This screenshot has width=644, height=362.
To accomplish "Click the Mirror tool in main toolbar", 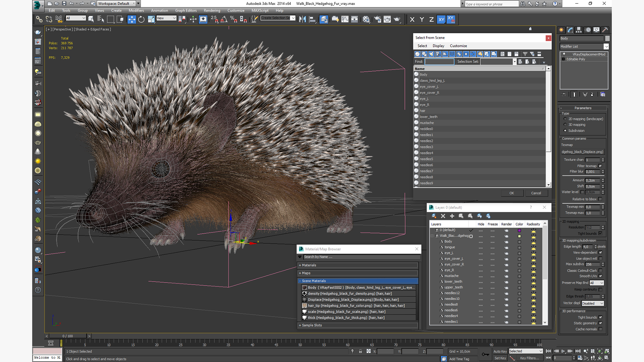I will pyautogui.click(x=303, y=19).
